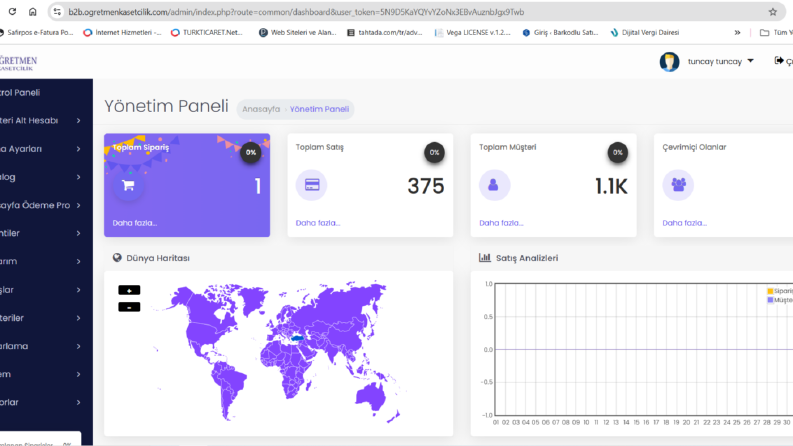Open the Vega LICENSE bookmark
This screenshot has height=446, width=793.
pos(473,32)
